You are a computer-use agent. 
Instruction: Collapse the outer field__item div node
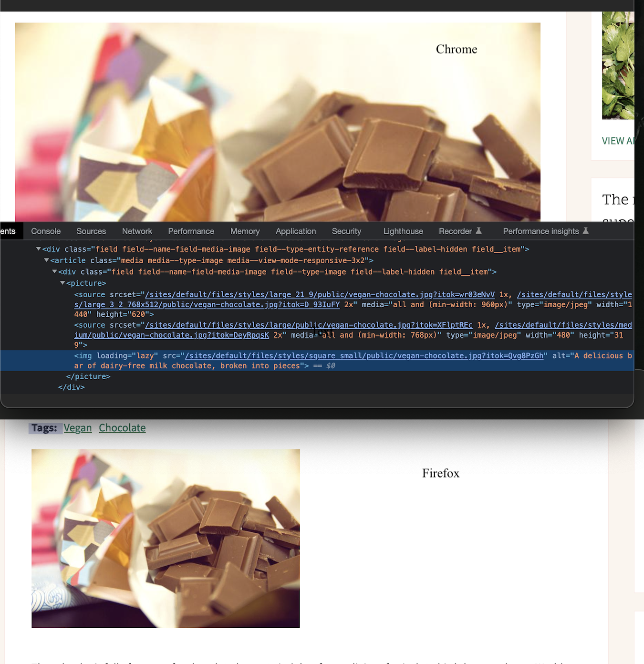pyautogui.click(x=38, y=249)
